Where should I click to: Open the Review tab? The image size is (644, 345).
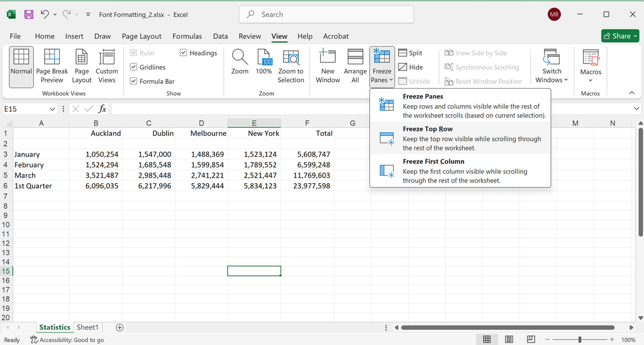click(250, 36)
